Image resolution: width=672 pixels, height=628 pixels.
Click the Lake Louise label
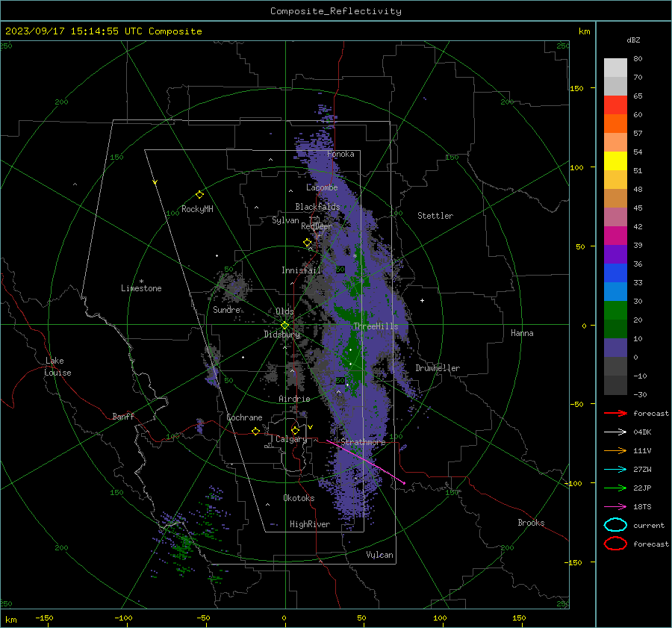(x=57, y=367)
